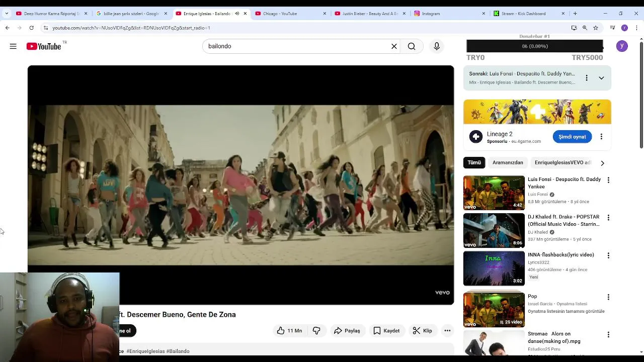Reload the page
Image resolution: width=644 pixels, height=362 pixels.
pyautogui.click(x=32, y=28)
